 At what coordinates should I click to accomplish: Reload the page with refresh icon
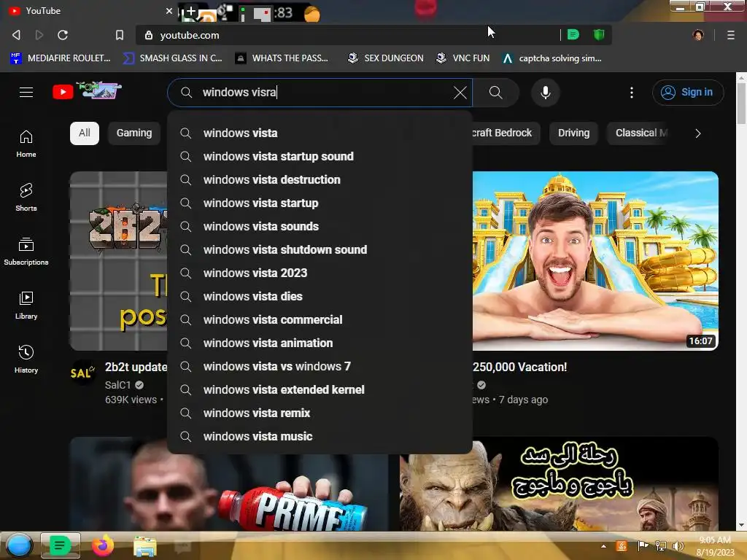pyautogui.click(x=63, y=35)
